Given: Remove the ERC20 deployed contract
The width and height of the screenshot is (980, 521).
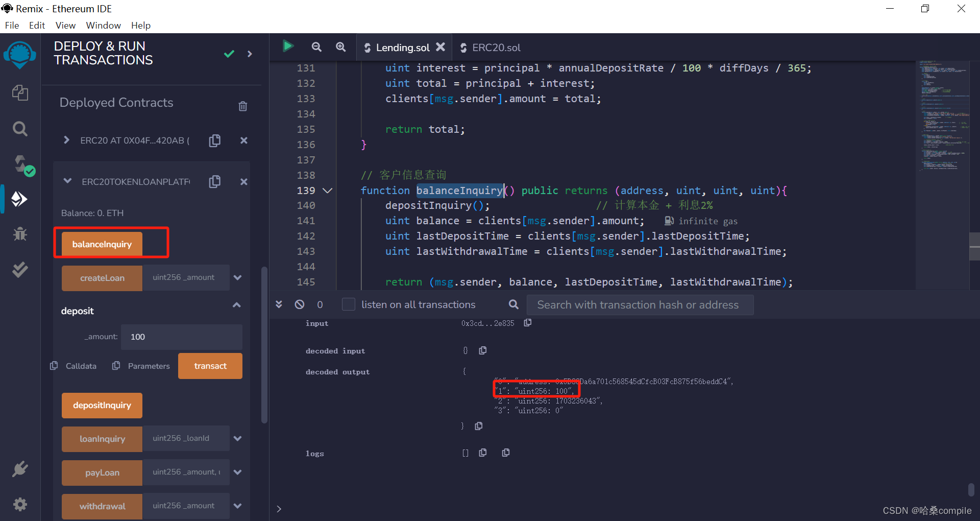Looking at the screenshot, I should [x=244, y=140].
